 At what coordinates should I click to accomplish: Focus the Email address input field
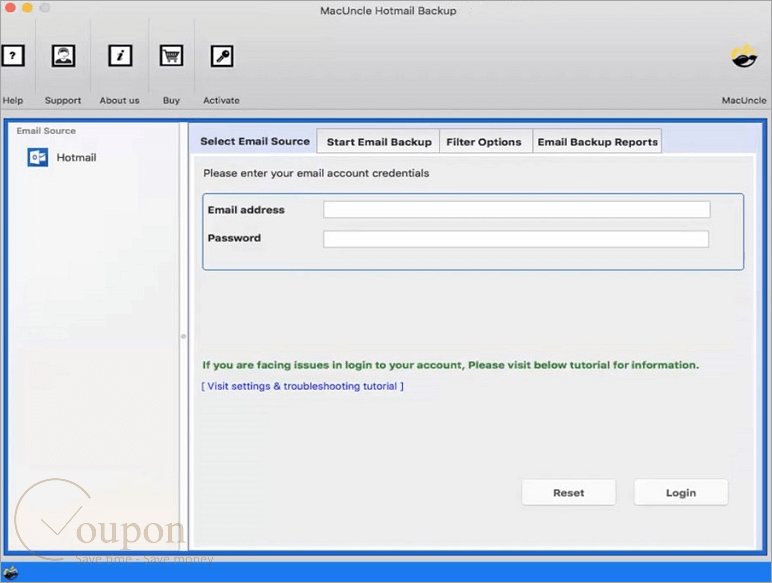click(516, 209)
